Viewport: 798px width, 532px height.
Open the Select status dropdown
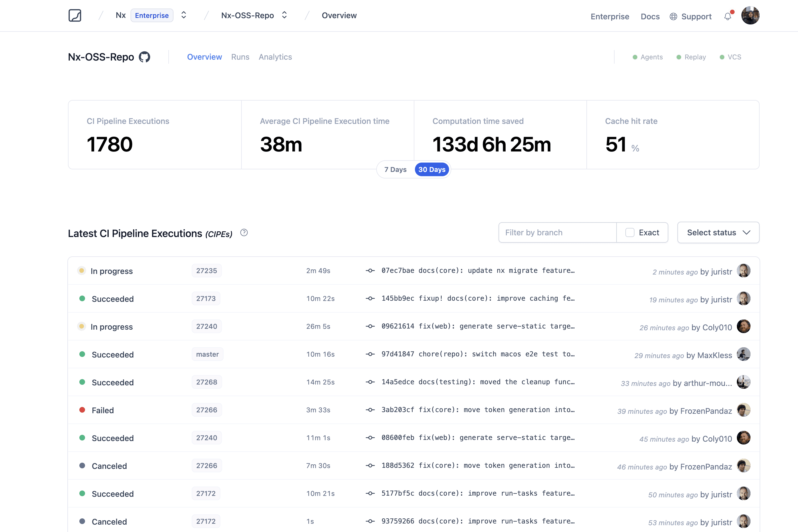718,233
